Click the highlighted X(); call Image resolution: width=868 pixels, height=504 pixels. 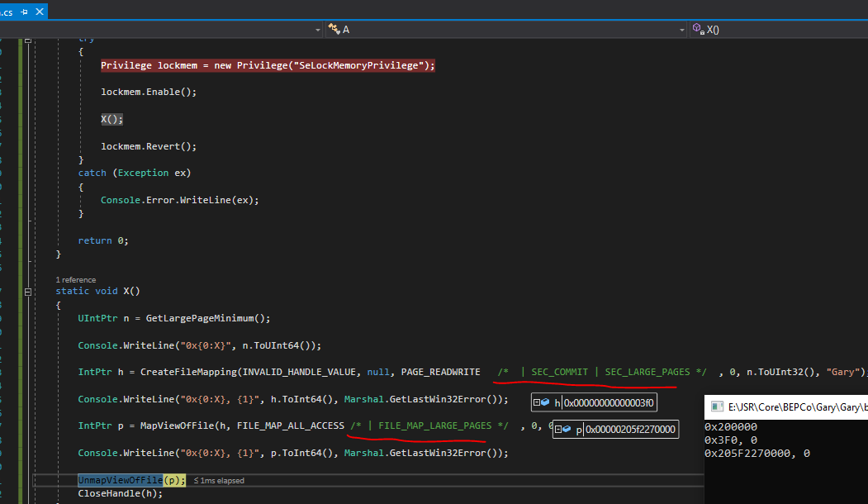(x=111, y=119)
